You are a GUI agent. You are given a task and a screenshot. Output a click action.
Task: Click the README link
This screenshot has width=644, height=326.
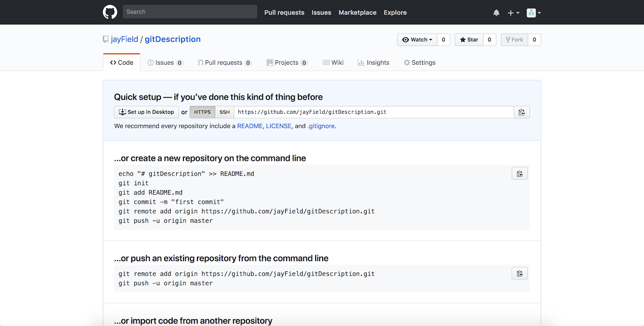(250, 126)
